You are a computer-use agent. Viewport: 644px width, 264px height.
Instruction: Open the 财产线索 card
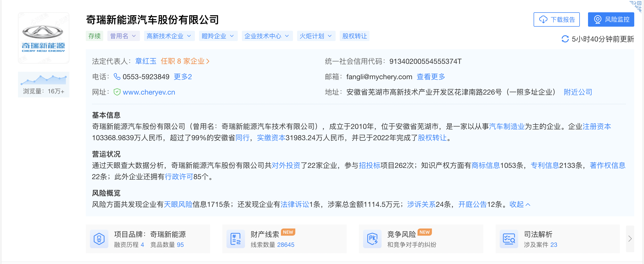tap(285, 239)
